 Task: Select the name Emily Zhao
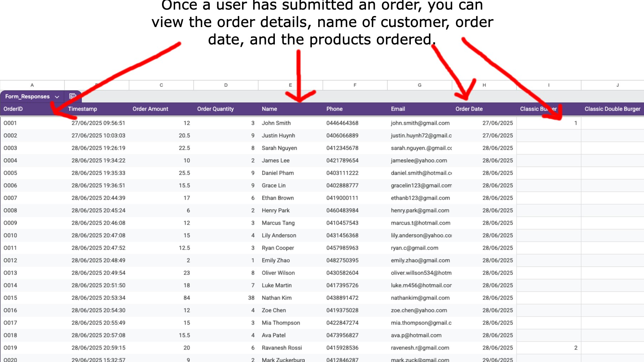click(x=276, y=260)
